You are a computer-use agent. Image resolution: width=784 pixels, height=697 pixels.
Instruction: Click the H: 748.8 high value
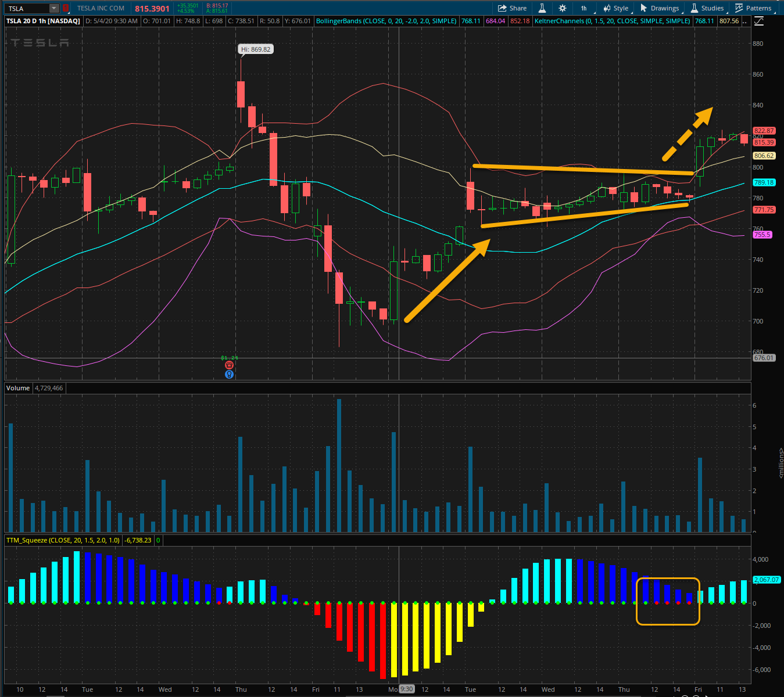pyautogui.click(x=188, y=21)
